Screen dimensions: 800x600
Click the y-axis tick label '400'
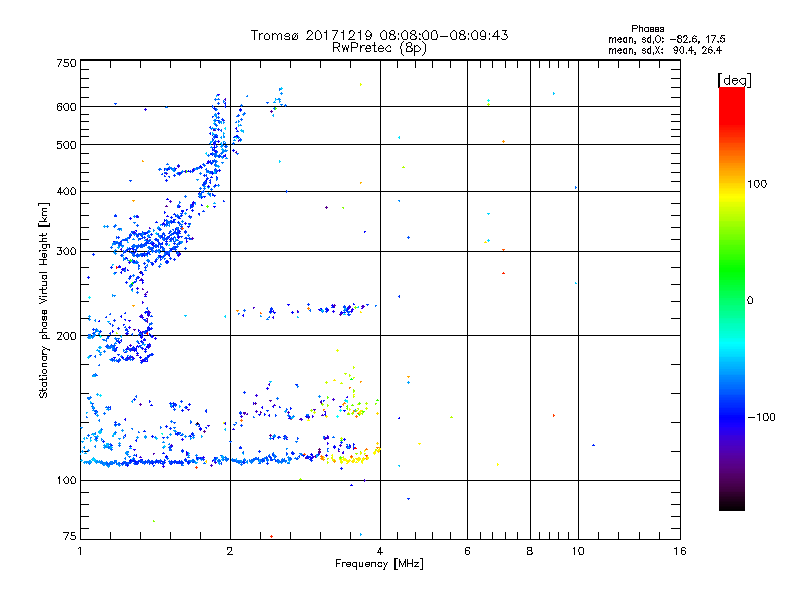[66, 191]
